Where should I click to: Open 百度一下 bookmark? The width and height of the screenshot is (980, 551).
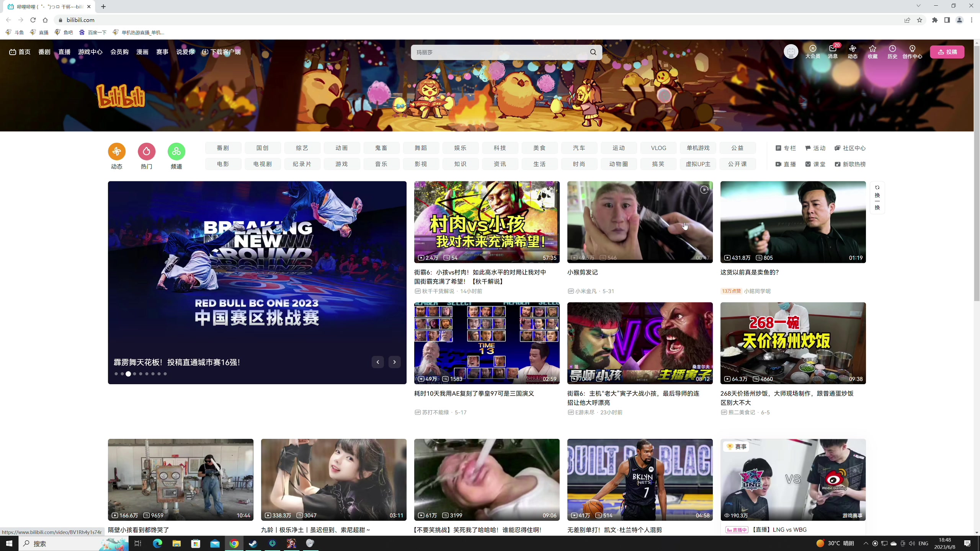(x=93, y=33)
